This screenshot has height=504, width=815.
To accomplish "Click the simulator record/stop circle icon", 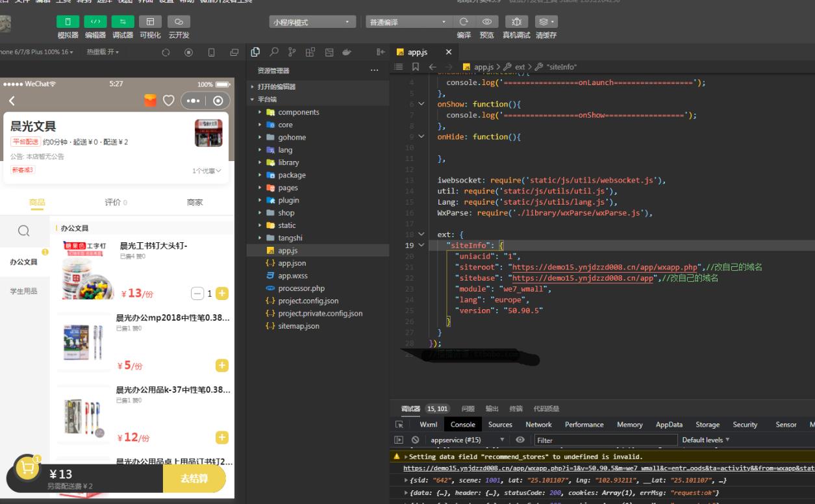I will click(189, 52).
